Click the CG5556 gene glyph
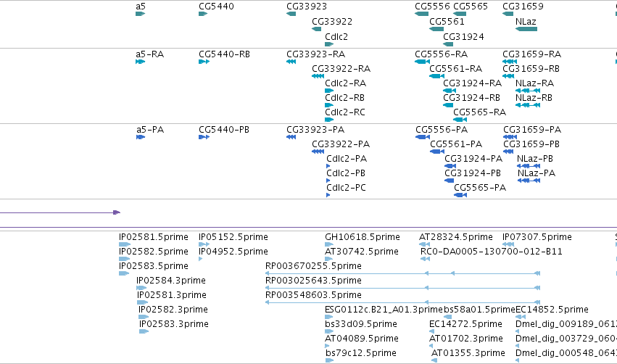The height and width of the screenshot is (364, 617). tap(421, 14)
